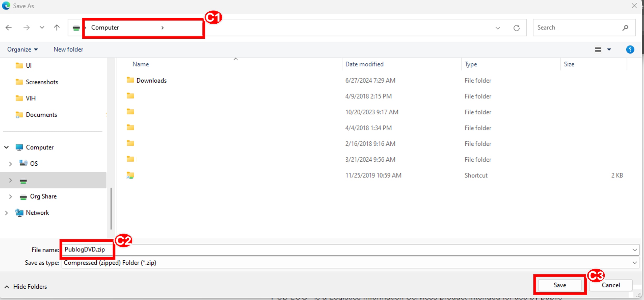Image resolution: width=644 pixels, height=300 pixels.
Task: Click folder icon dated 4/4/2018
Action: pos(130,127)
